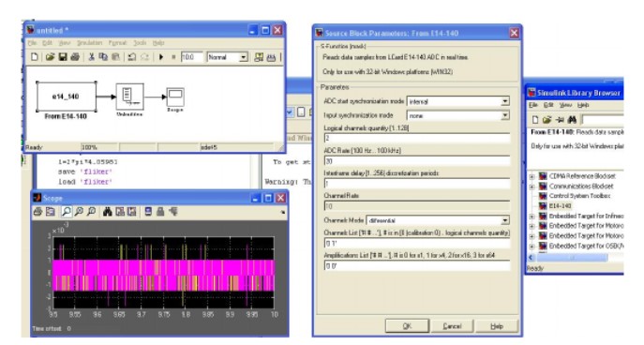Screen dimensions: 644x345
Task: Click ADC Rate input field
Action: pyautogui.click(x=417, y=161)
